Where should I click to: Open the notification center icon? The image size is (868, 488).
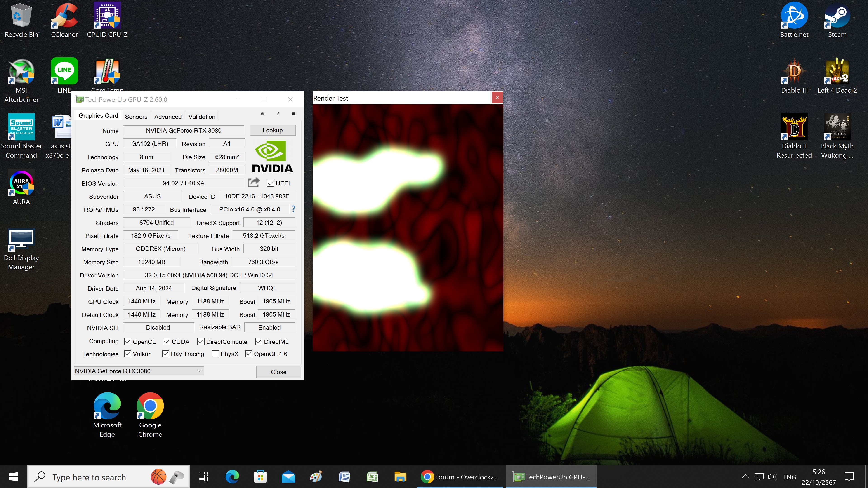(x=849, y=476)
